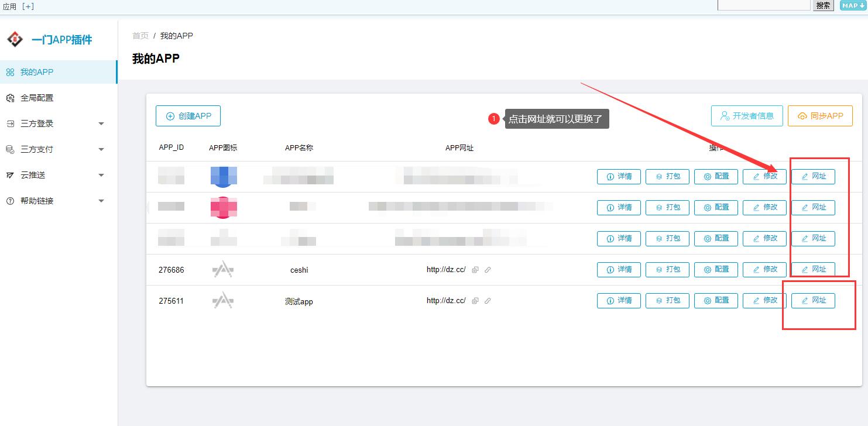Click the top search input field

[x=763, y=5]
